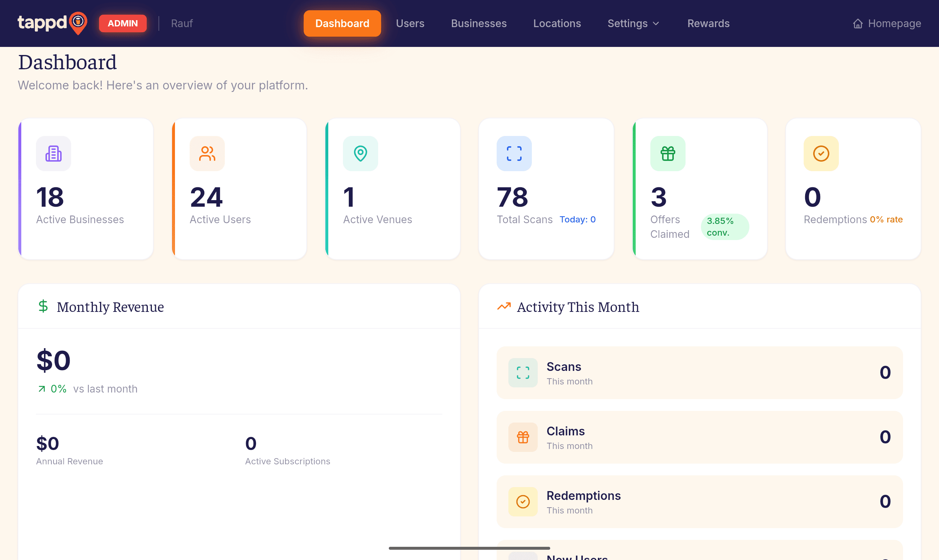Screen dimensions: 939x560
Task: Click the Total Scans scan-frame icon
Action: [x=514, y=154]
